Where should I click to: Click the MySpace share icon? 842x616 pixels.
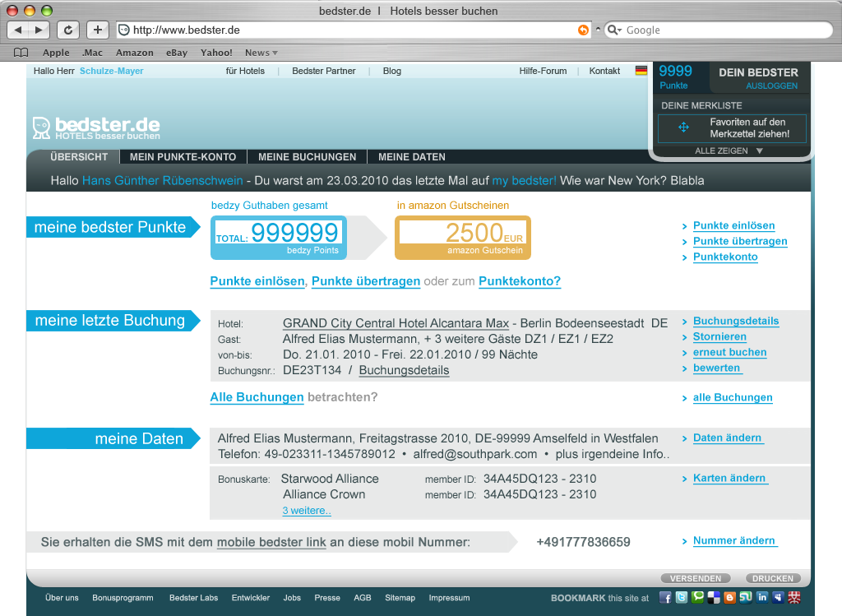[x=779, y=598]
